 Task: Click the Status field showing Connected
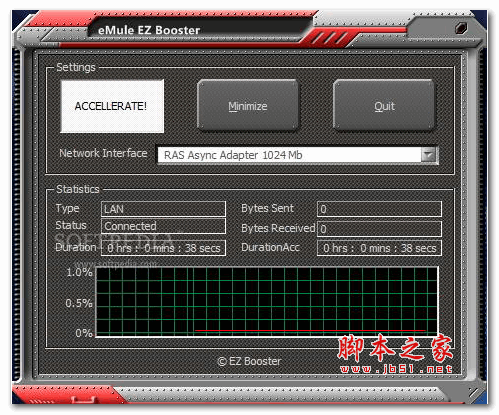coord(163,226)
